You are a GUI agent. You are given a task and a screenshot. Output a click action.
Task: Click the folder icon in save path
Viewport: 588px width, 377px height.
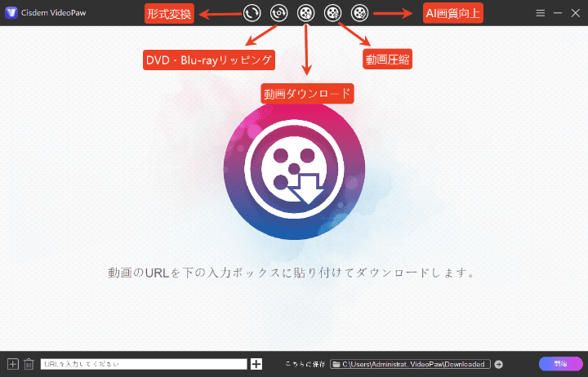click(336, 364)
